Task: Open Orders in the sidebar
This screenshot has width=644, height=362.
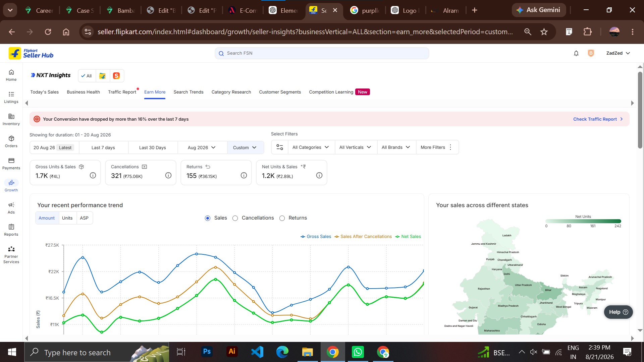Action: pyautogui.click(x=11, y=142)
